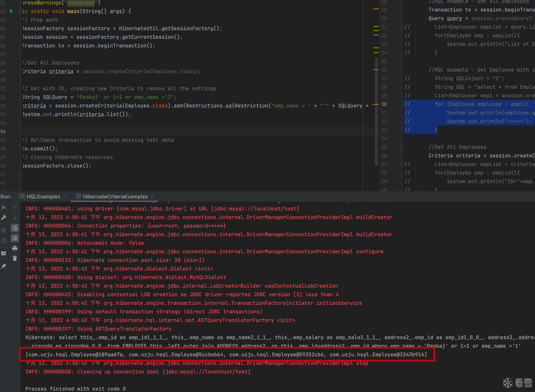
Task: Toggle soft-wrap in the console
Action: pos(15,228)
